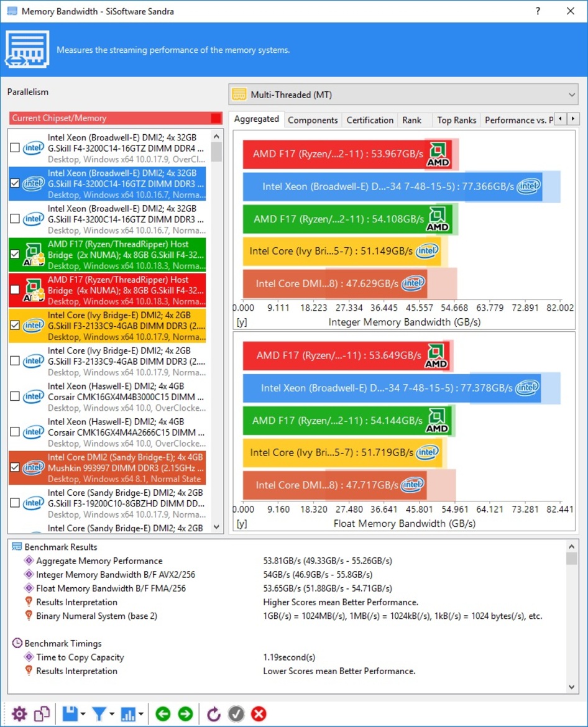The height and width of the screenshot is (727, 588).
Task: Click the lightbulb icon beside Binary Numeral System
Action: click(x=29, y=616)
